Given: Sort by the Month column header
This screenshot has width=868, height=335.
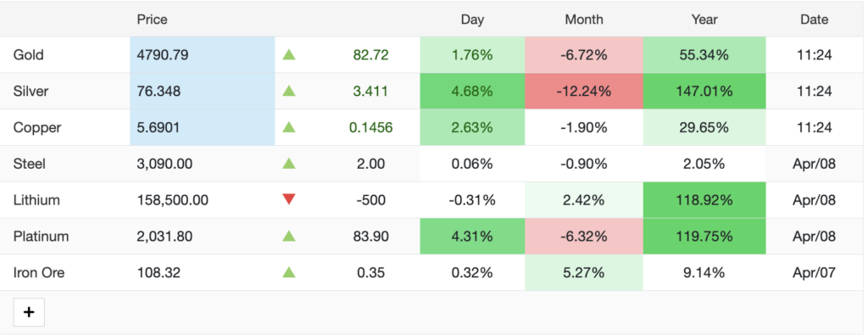Looking at the screenshot, I should (x=584, y=20).
